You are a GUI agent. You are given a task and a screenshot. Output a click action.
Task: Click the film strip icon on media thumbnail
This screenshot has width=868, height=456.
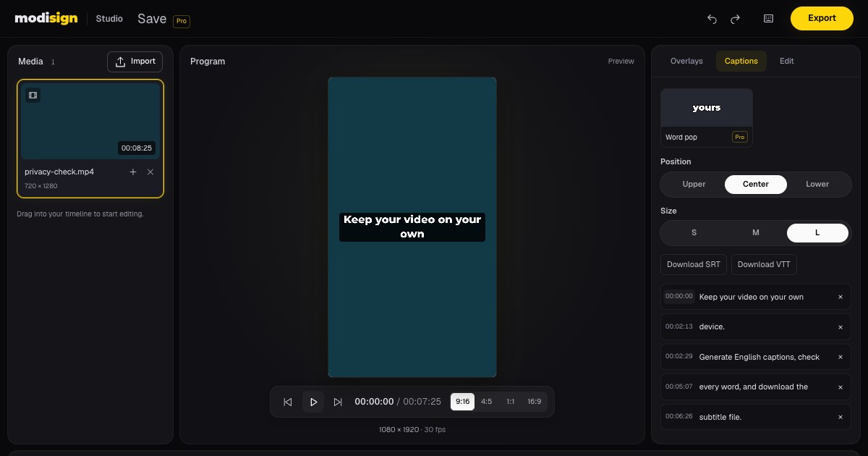[33, 95]
